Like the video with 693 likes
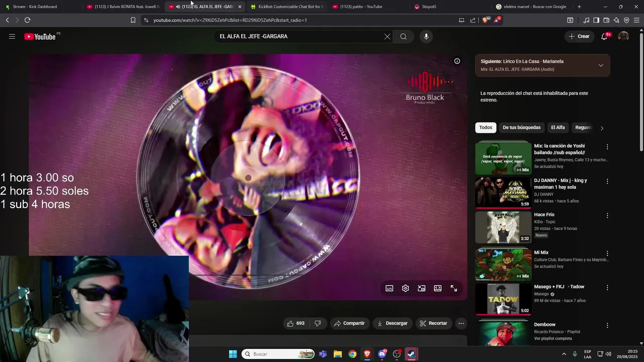 pyautogui.click(x=296, y=323)
